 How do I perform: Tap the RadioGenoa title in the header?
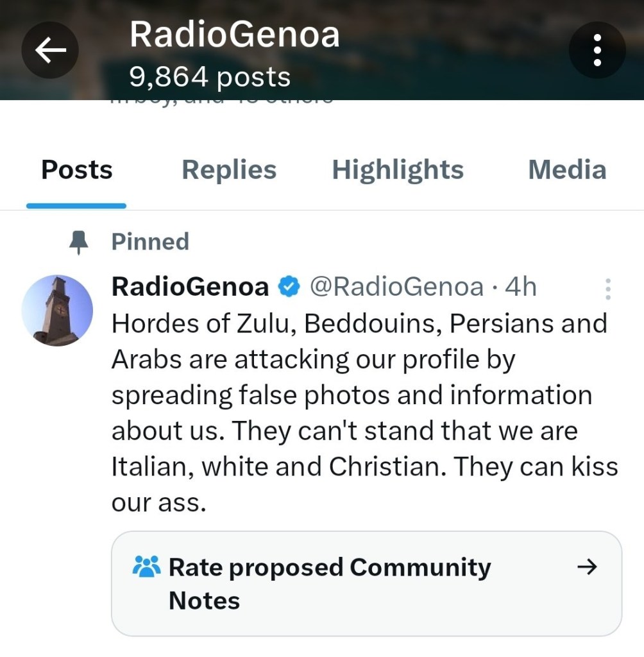pos(235,35)
